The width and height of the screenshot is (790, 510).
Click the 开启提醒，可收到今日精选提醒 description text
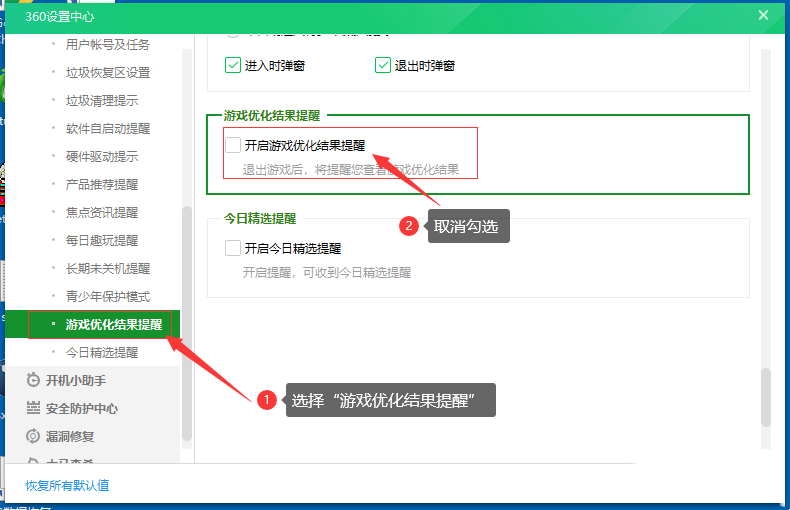(327, 273)
